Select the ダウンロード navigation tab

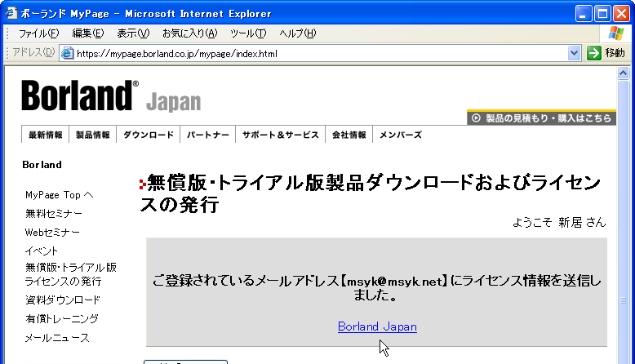click(x=149, y=135)
